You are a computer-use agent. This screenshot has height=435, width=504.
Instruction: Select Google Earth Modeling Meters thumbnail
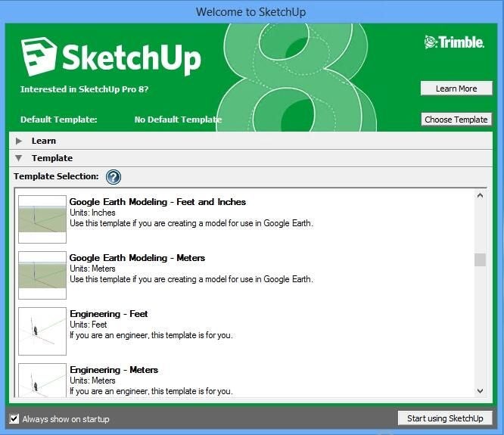point(42,275)
